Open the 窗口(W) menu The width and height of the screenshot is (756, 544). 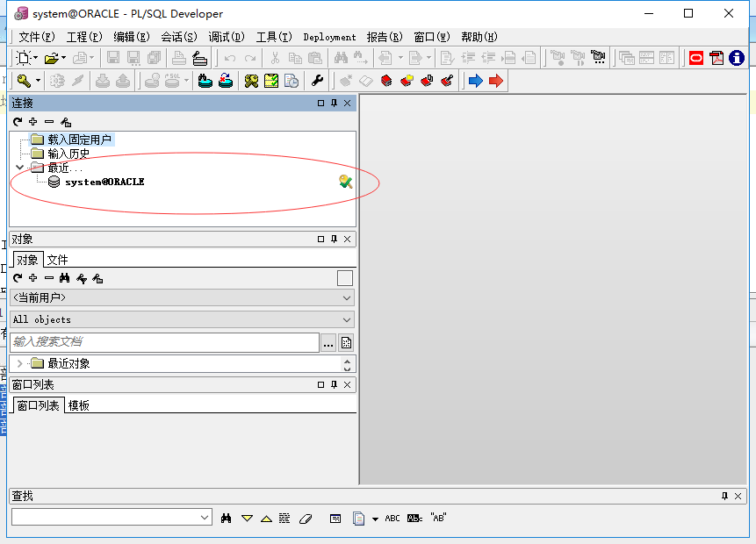click(x=431, y=37)
